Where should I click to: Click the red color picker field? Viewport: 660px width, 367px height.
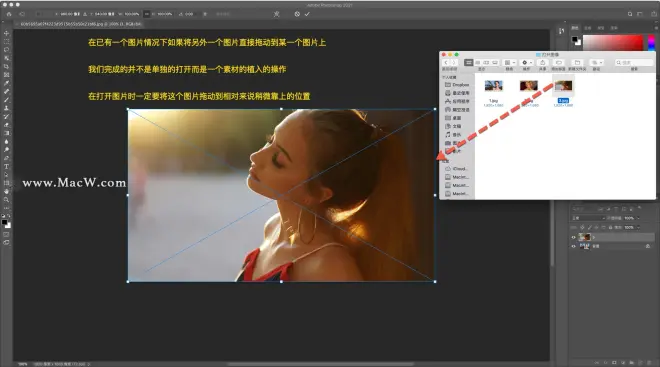[x=613, y=43]
